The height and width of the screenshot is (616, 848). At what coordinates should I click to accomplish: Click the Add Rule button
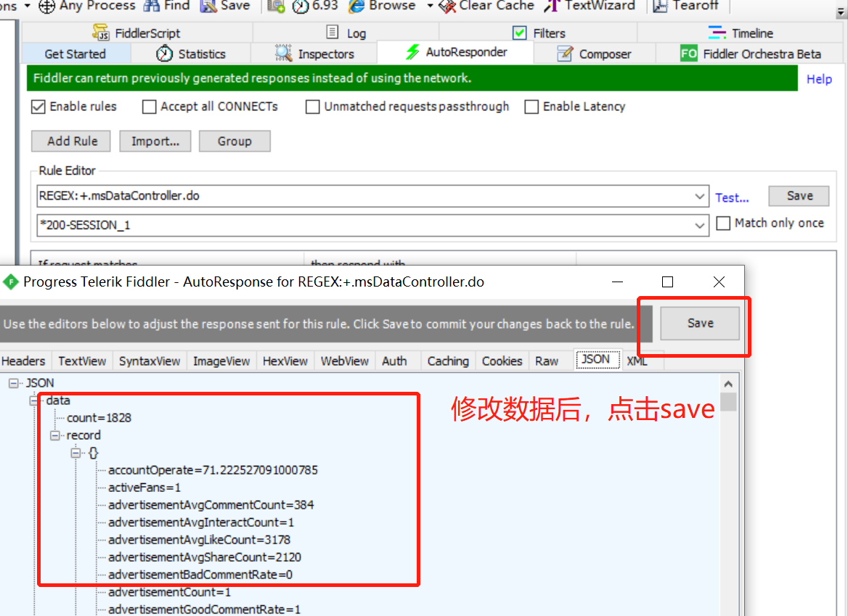point(71,141)
